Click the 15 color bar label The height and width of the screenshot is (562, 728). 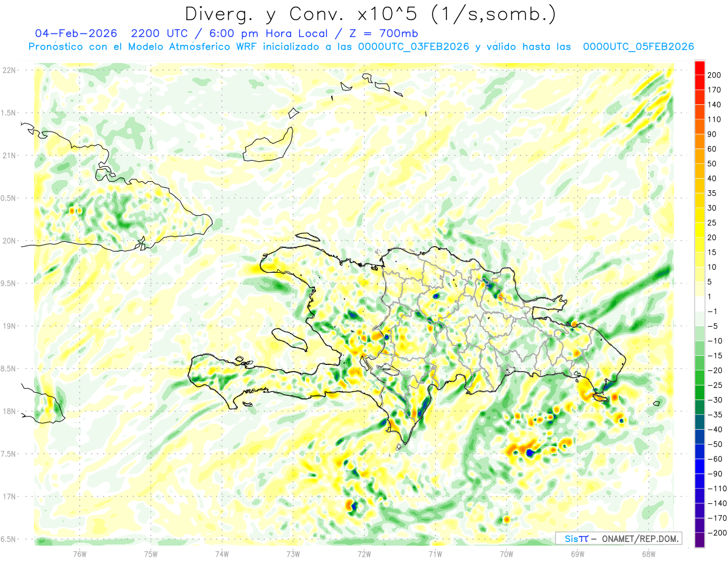pyautogui.click(x=712, y=252)
